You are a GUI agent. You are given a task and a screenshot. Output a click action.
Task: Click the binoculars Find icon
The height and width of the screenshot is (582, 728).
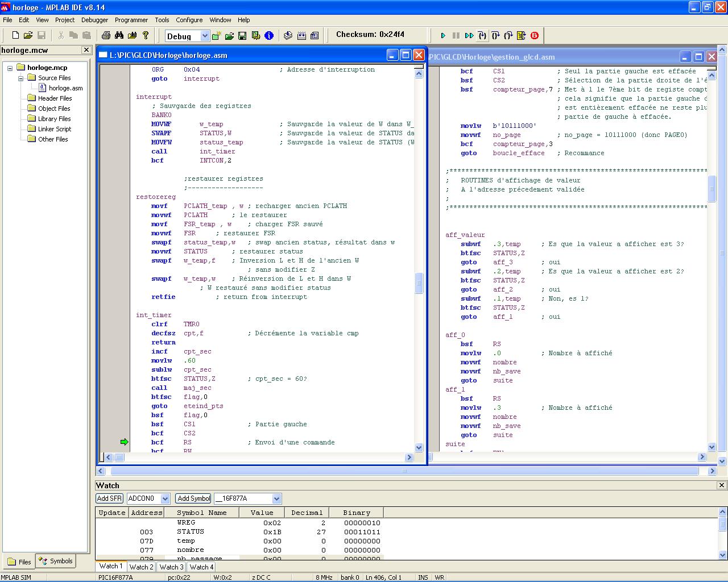tap(119, 35)
